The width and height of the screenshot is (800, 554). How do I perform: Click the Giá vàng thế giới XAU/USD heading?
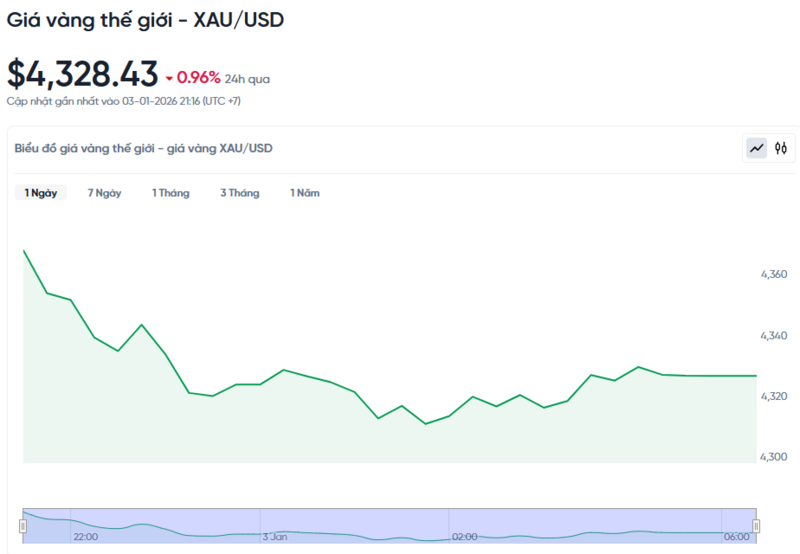coord(146,20)
